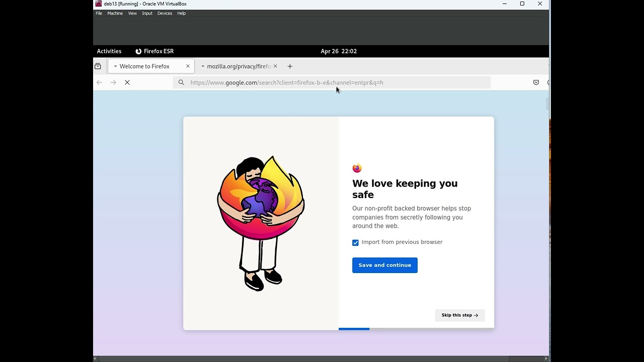The image size is (644, 362).
Task: Maximize the VirtualBox window
Action: pyautogui.click(x=522, y=4)
